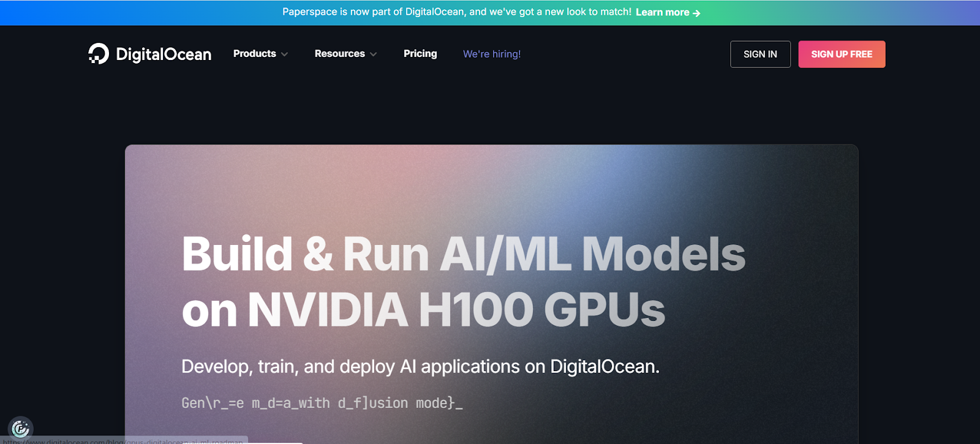The width and height of the screenshot is (980, 444).
Task: Click the SIGN IN button
Action: pos(760,55)
